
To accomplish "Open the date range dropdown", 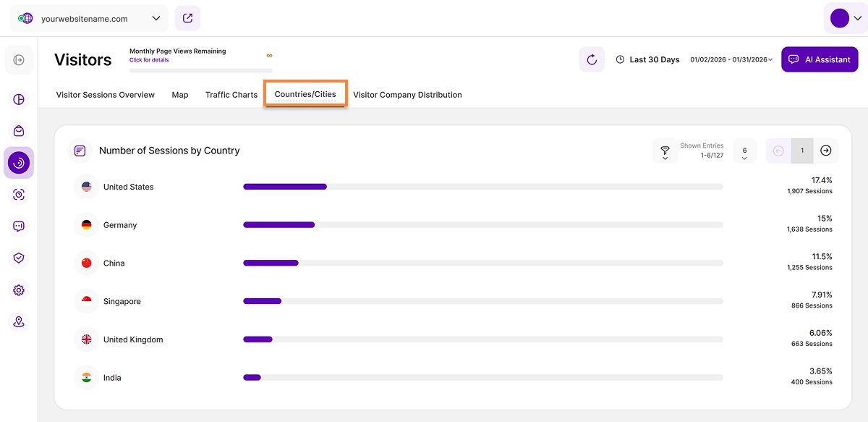I will click(x=731, y=59).
